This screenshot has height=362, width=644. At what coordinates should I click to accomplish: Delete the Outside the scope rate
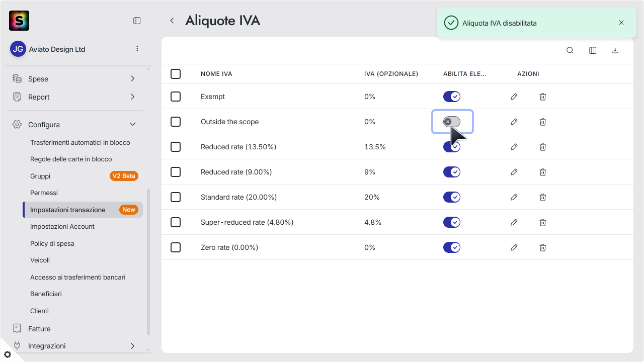pyautogui.click(x=543, y=122)
